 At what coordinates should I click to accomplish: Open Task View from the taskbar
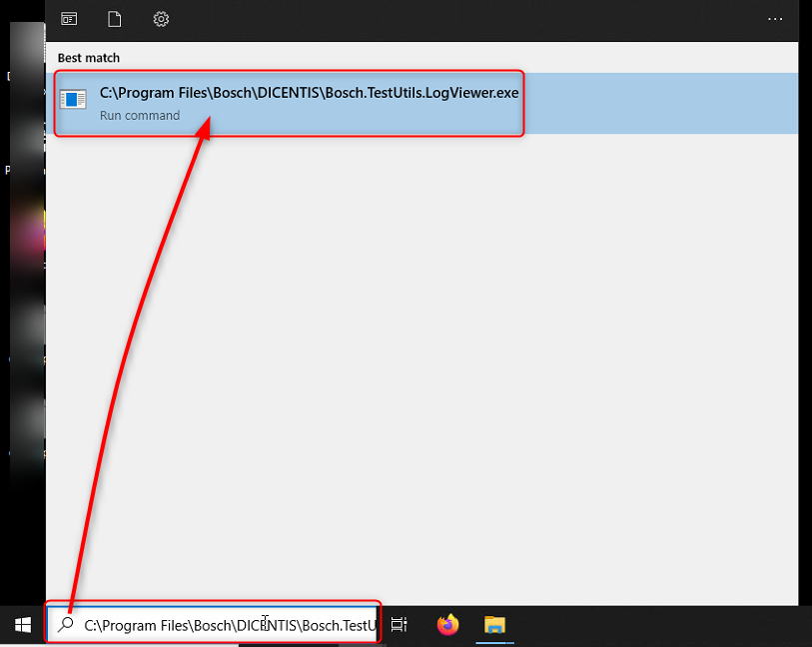(x=399, y=625)
